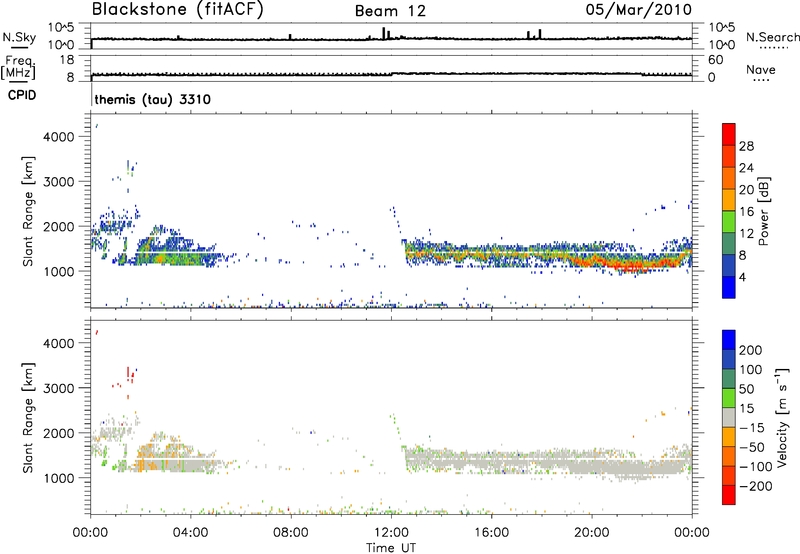The image size is (800, 554).
Task: Click the 'Freq. [MHz]' axis label
Action: (18, 68)
